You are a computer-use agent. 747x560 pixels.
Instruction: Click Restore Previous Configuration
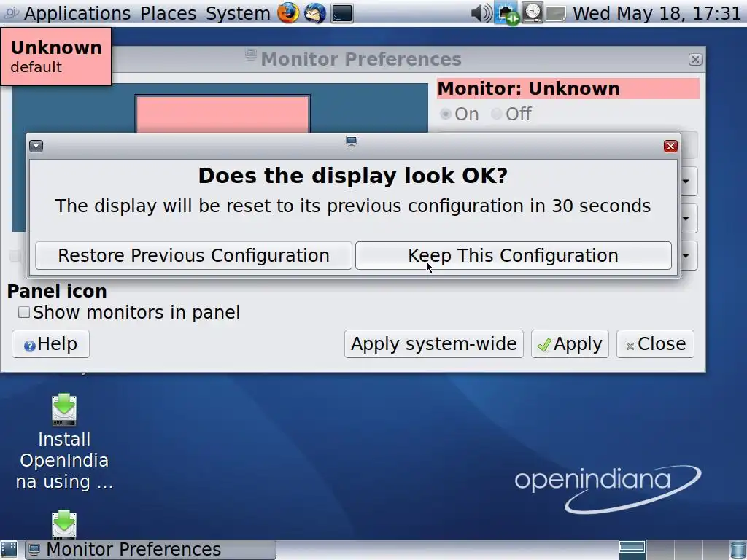point(193,256)
